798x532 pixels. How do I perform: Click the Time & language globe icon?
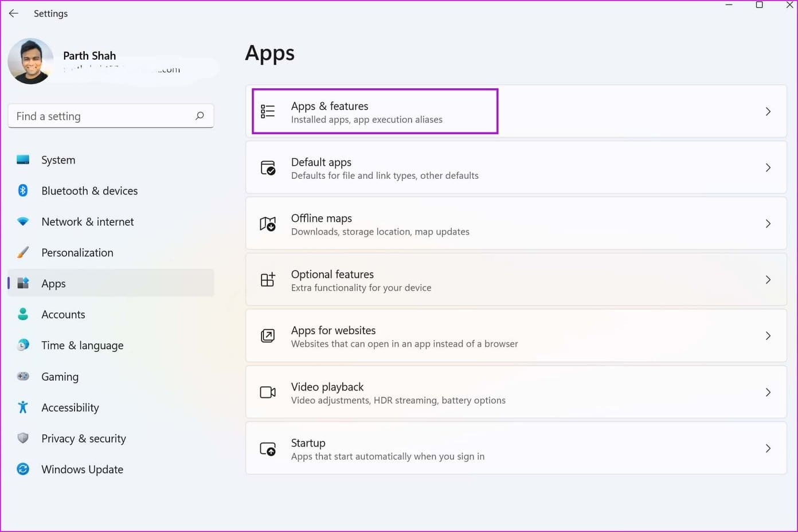tap(23, 345)
